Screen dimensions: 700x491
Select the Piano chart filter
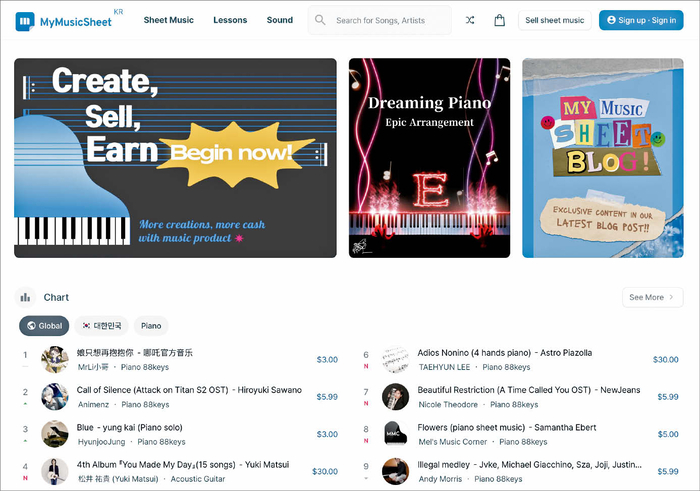point(151,326)
